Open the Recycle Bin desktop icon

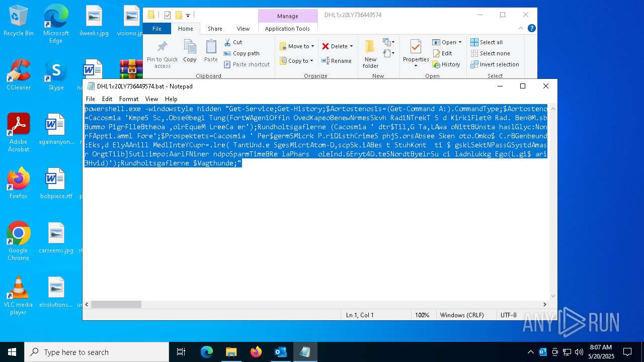[x=19, y=21]
